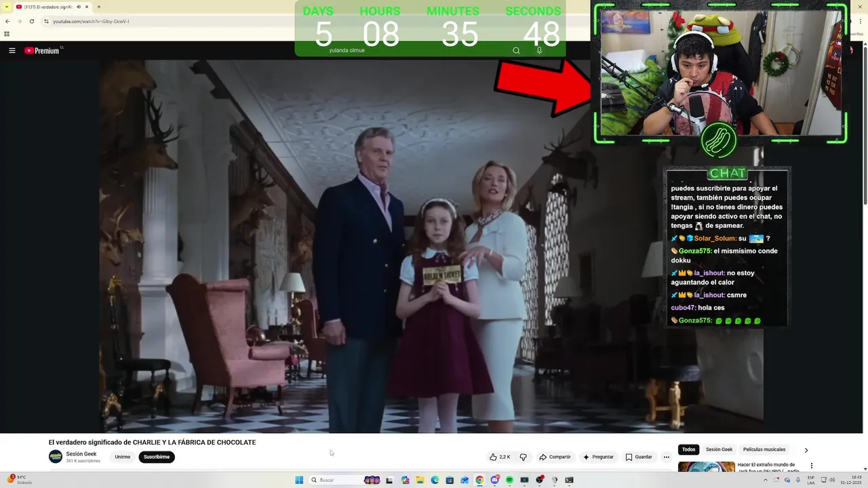Click the ESP LAA language indicator
This screenshot has width=868, height=488.
pos(811,480)
